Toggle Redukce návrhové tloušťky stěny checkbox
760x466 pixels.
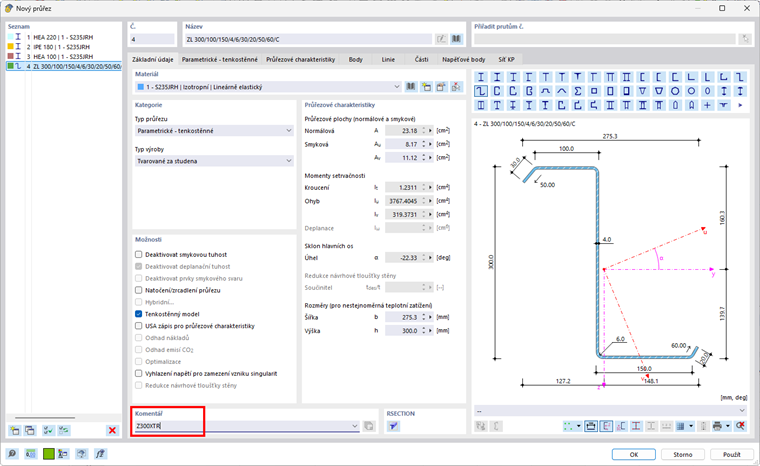139,385
